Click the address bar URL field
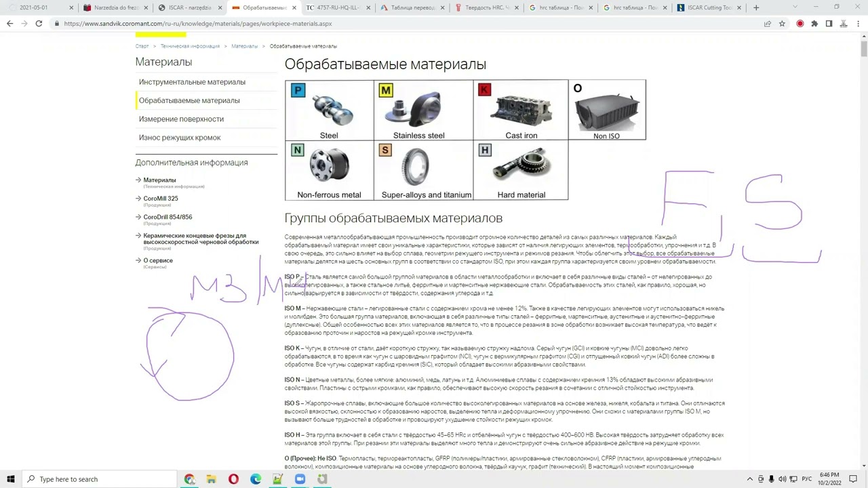The image size is (868, 488). click(407, 24)
